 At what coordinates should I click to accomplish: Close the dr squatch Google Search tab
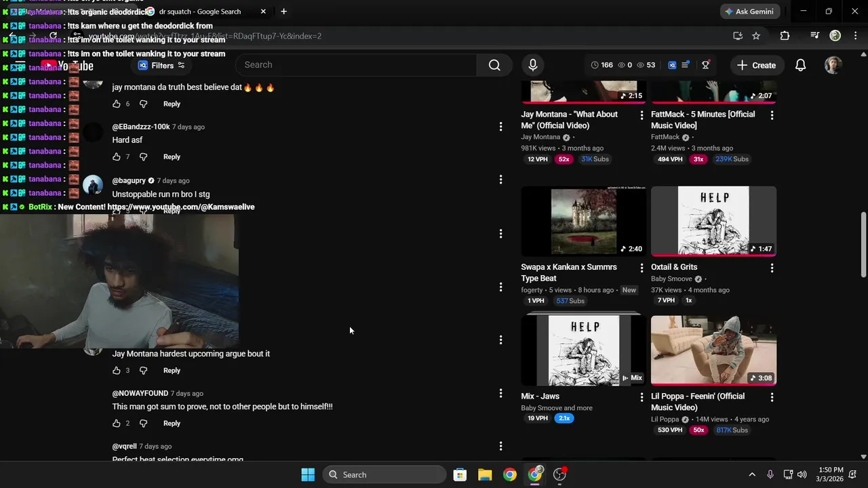point(263,12)
